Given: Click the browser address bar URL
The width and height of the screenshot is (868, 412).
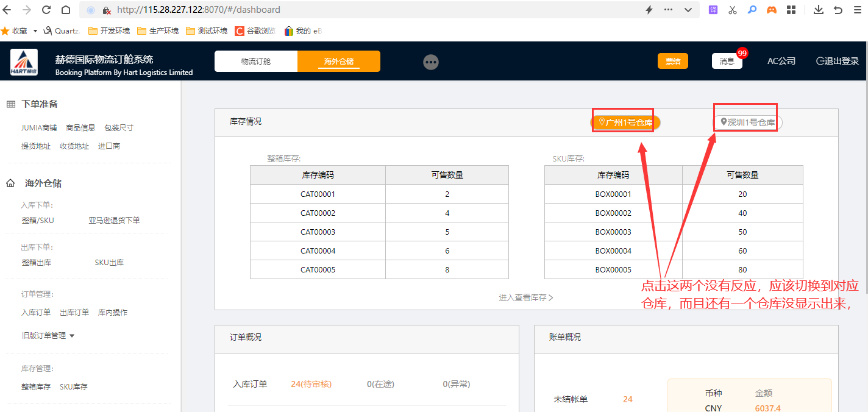Looking at the screenshot, I should pyautogui.click(x=198, y=10).
